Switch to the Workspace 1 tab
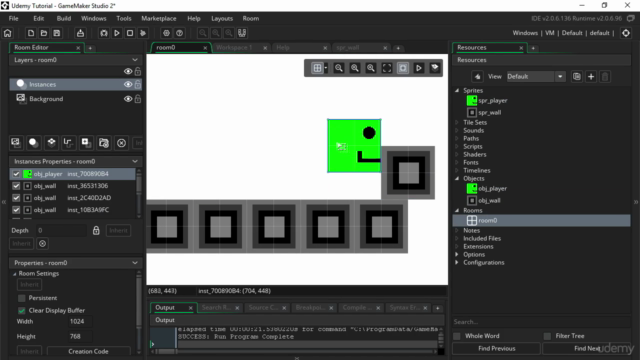 (x=234, y=48)
